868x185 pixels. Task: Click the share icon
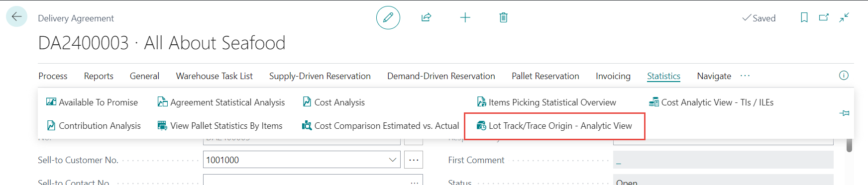click(x=426, y=17)
